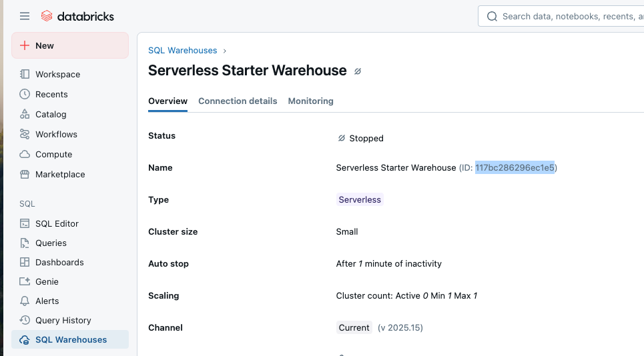Click the Databricks logo
The image size is (644, 356).
pyautogui.click(x=77, y=16)
